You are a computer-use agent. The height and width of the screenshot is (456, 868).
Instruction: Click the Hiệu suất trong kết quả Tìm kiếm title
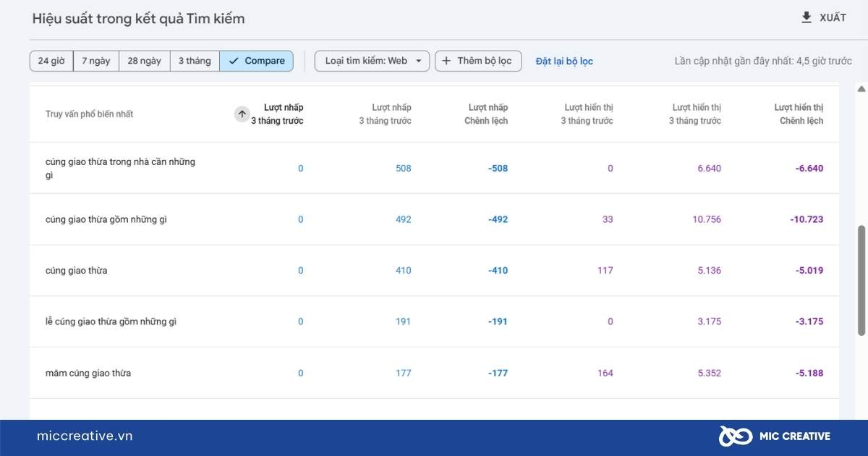138,19
